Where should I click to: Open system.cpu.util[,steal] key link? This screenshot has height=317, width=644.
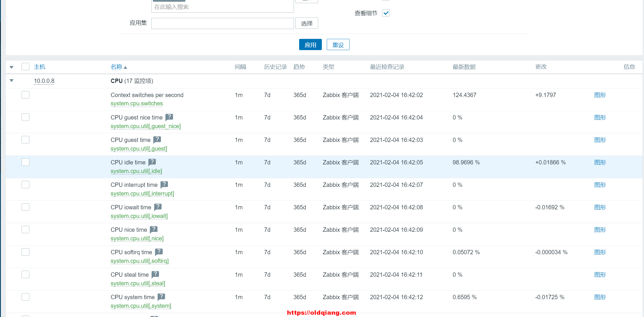pyautogui.click(x=138, y=283)
